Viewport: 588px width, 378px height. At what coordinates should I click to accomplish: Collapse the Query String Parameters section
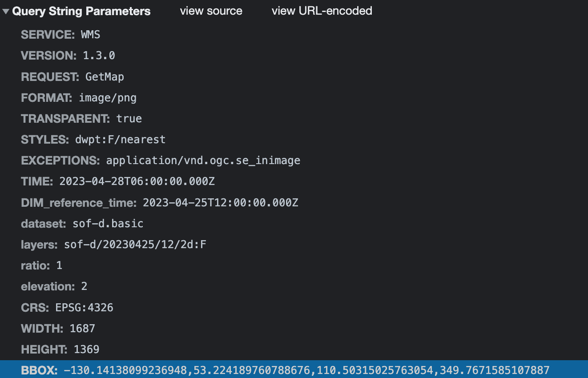pos(81,11)
